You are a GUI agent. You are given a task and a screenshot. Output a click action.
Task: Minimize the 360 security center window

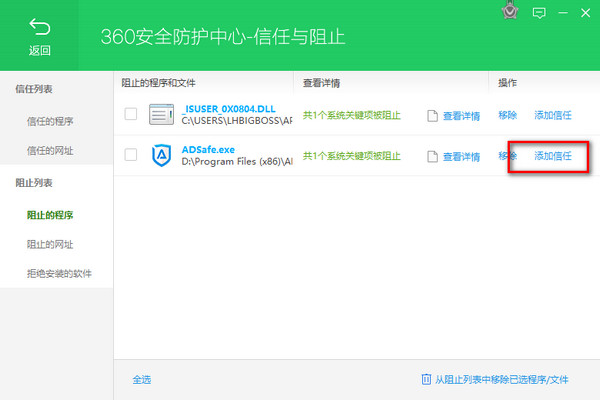pyautogui.click(x=563, y=13)
